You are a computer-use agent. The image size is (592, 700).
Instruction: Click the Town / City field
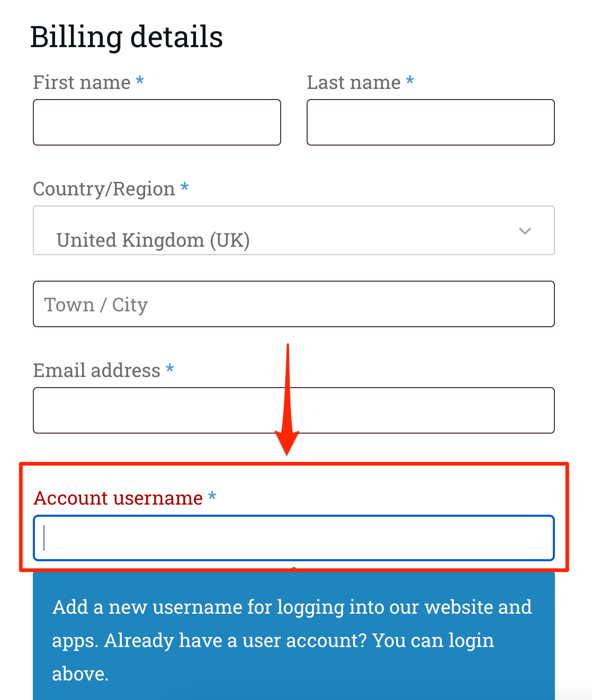(x=293, y=304)
